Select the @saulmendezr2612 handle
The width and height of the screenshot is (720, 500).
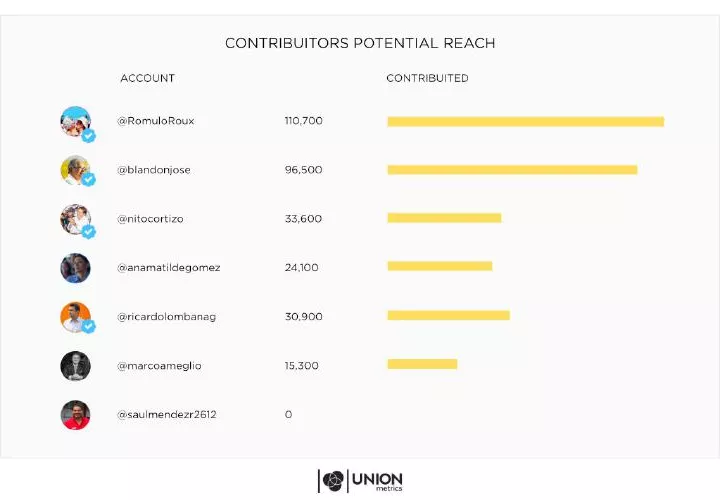tap(167, 414)
